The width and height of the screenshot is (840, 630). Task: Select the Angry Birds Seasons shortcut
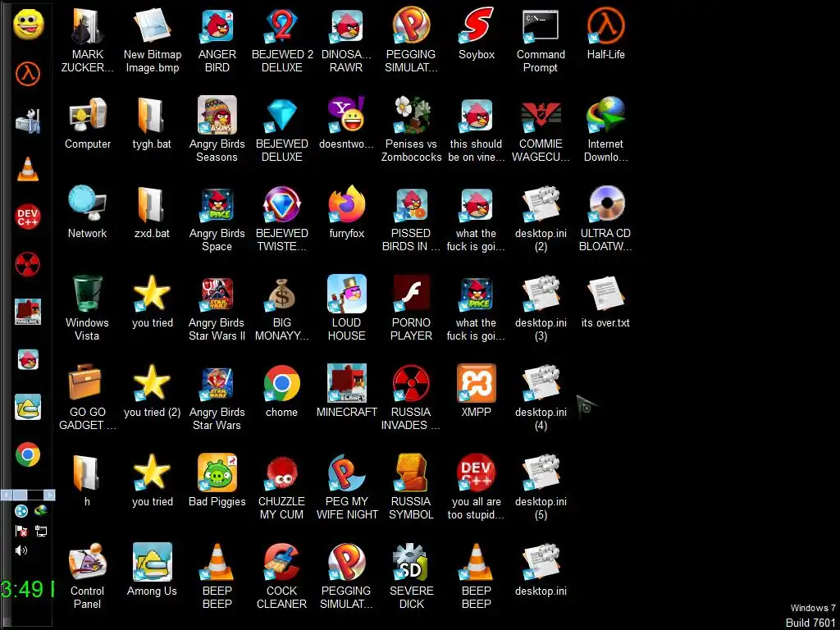click(x=217, y=130)
